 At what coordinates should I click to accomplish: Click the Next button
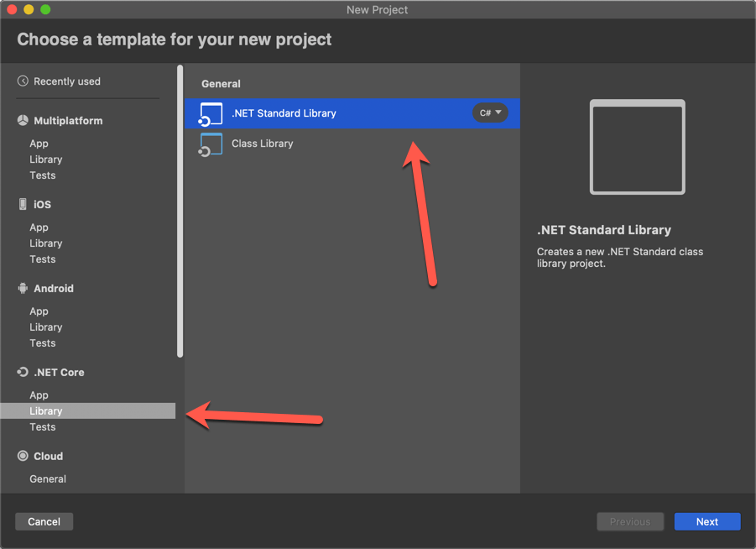click(x=706, y=521)
